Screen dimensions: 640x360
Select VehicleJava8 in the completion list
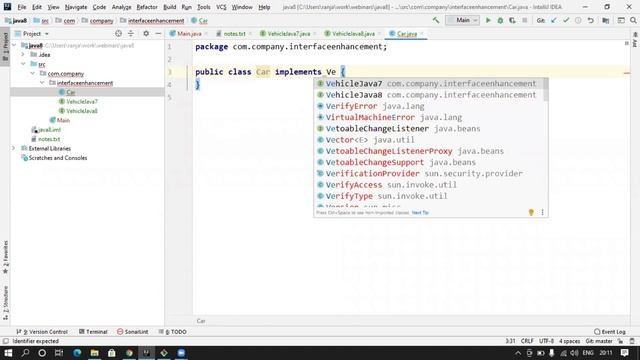tap(430, 95)
